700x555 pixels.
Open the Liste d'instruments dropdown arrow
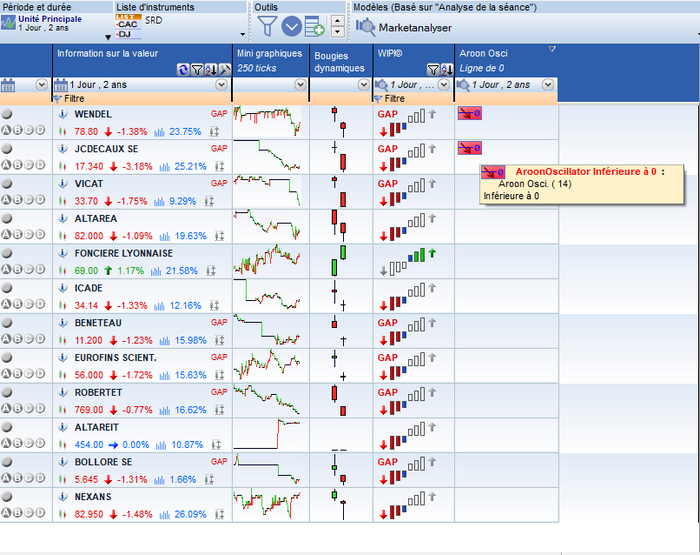[243, 34]
